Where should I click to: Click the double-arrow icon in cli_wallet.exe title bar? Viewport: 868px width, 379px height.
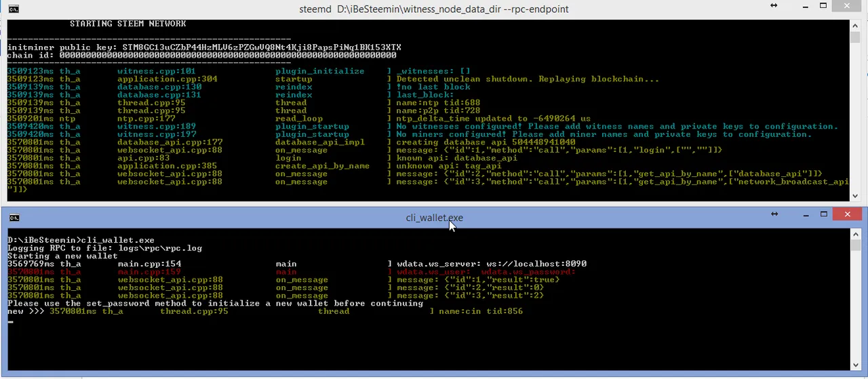[x=773, y=214]
